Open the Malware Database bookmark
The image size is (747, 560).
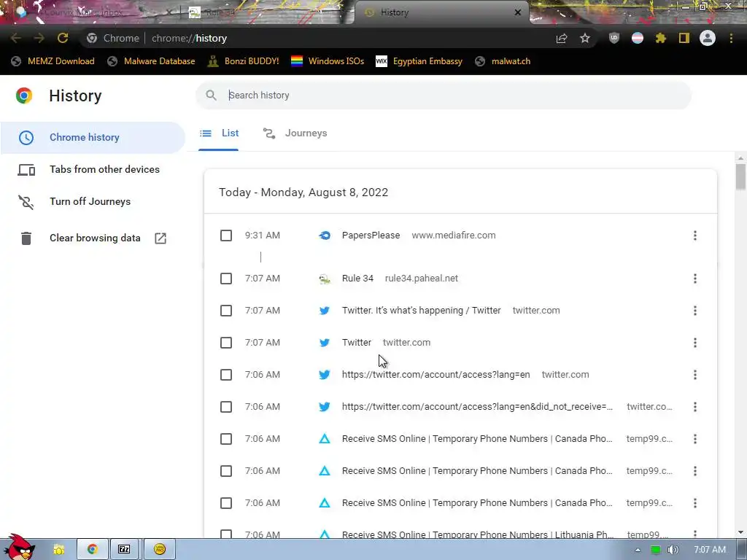tap(152, 61)
